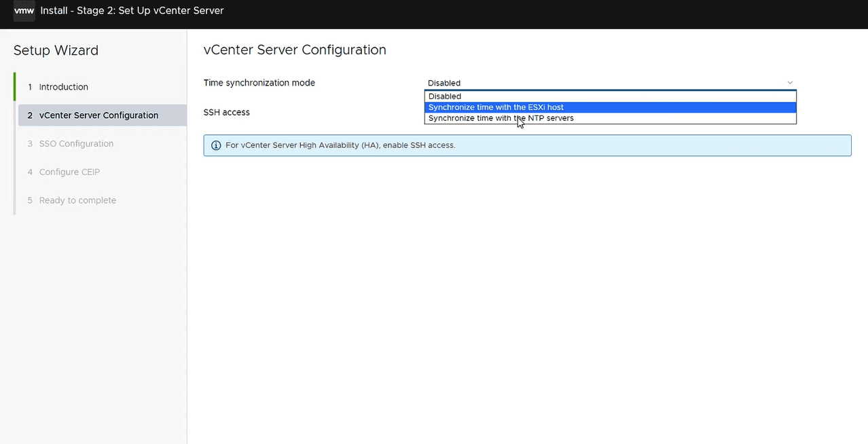This screenshot has width=868, height=444.
Task: Choose the Disabled option from the list
Action: coord(445,96)
